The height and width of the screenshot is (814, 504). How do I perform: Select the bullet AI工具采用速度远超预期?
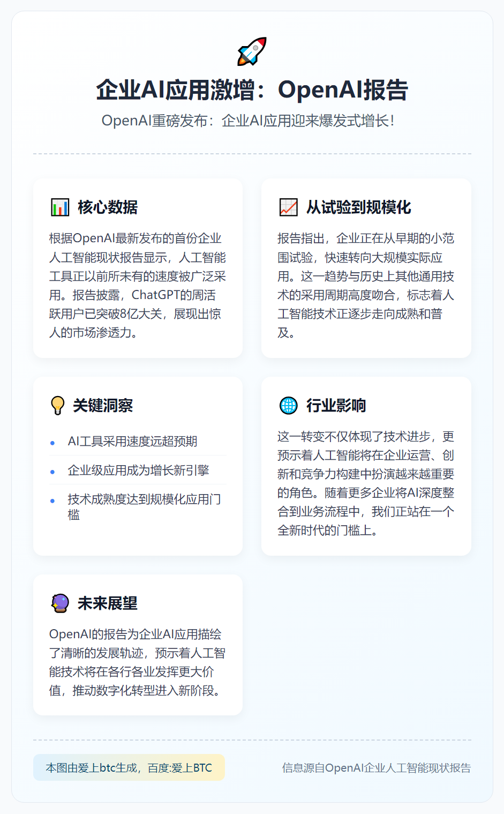[x=138, y=441]
